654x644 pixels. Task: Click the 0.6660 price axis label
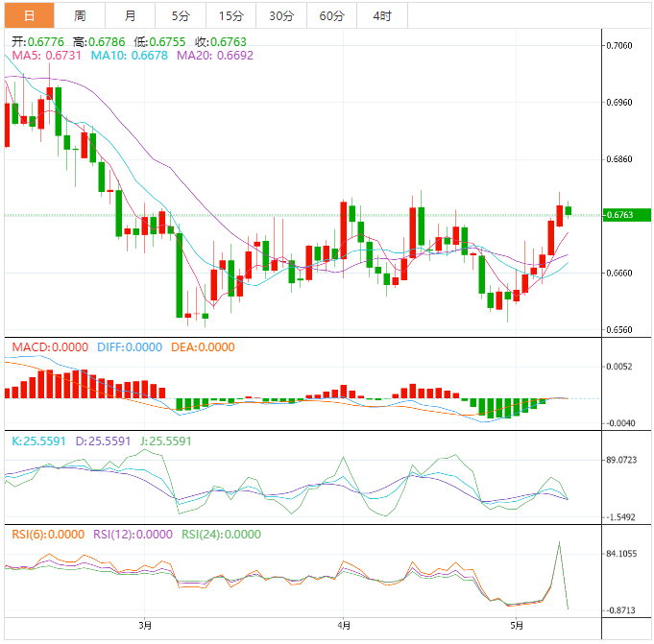point(619,273)
